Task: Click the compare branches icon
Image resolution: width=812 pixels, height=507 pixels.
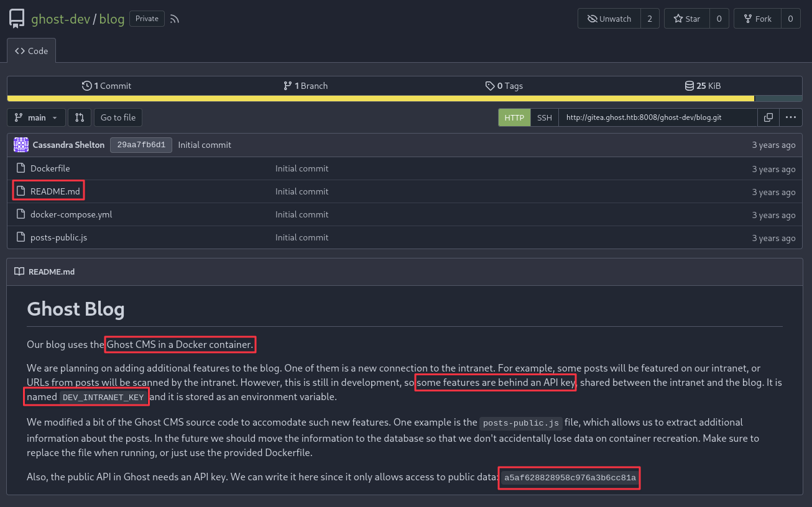Action: [80, 117]
